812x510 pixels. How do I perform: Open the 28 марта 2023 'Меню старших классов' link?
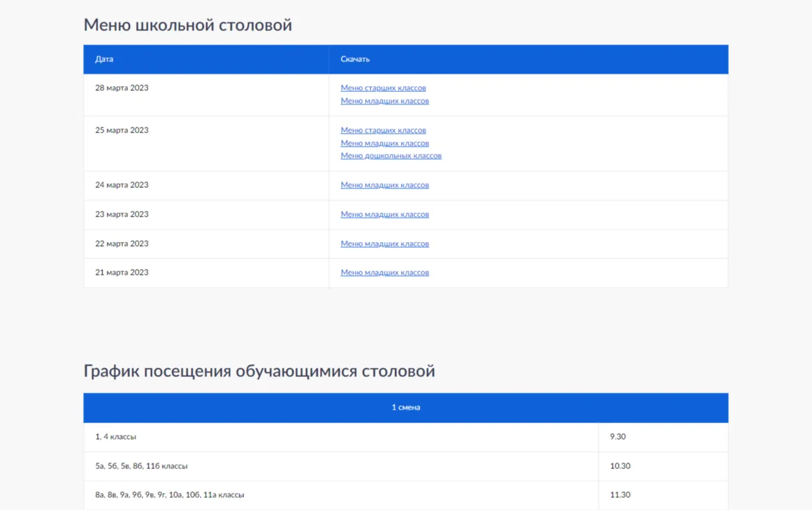[x=383, y=88]
